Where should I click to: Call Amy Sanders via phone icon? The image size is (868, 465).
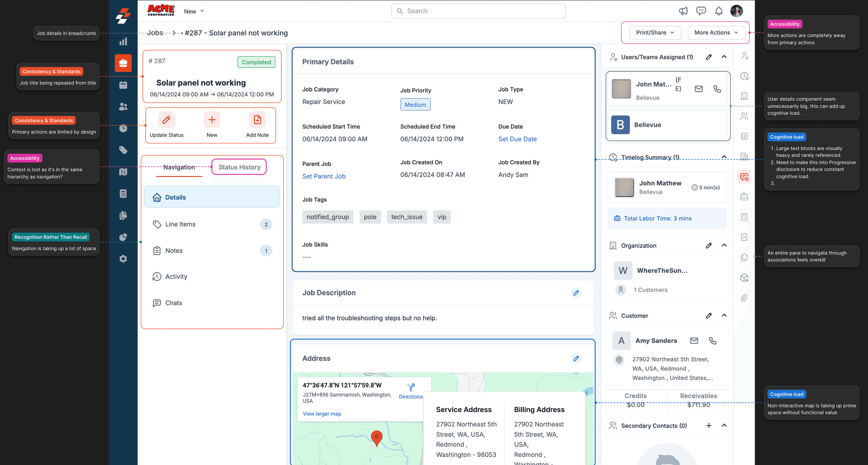[x=713, y=340]
